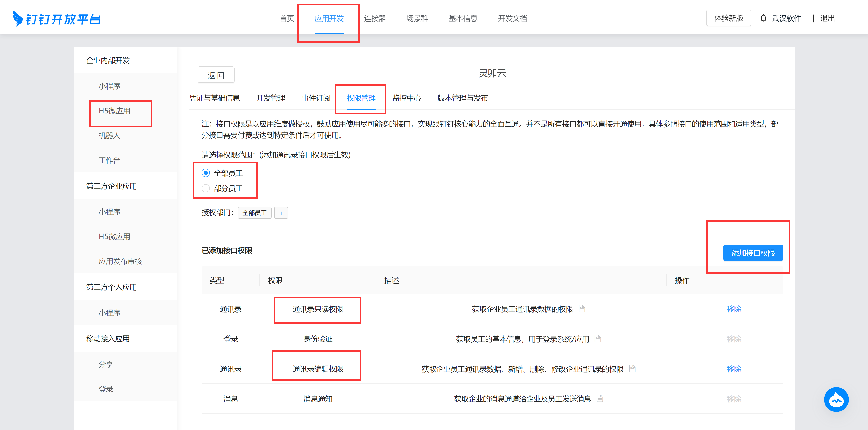This screenshot has width=868, height=430.
Task: Open the notification bell icon
Action: (x=763, y=18)
